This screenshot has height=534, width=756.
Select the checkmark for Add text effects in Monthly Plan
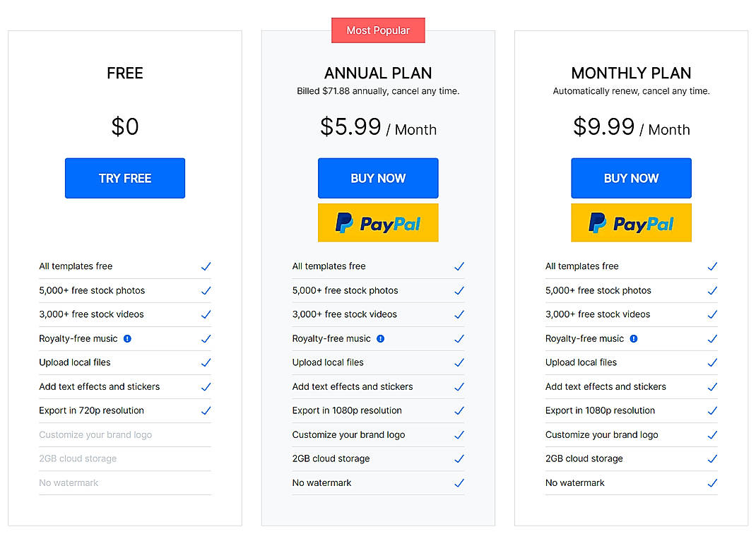(712, 386)
